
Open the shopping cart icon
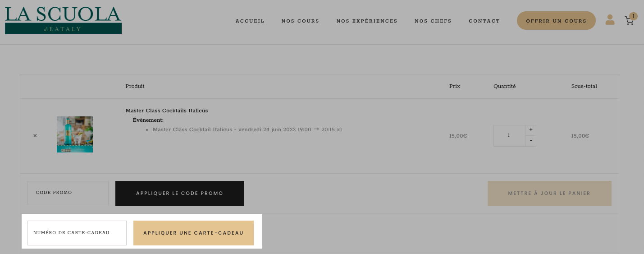[x=629, y=21]
